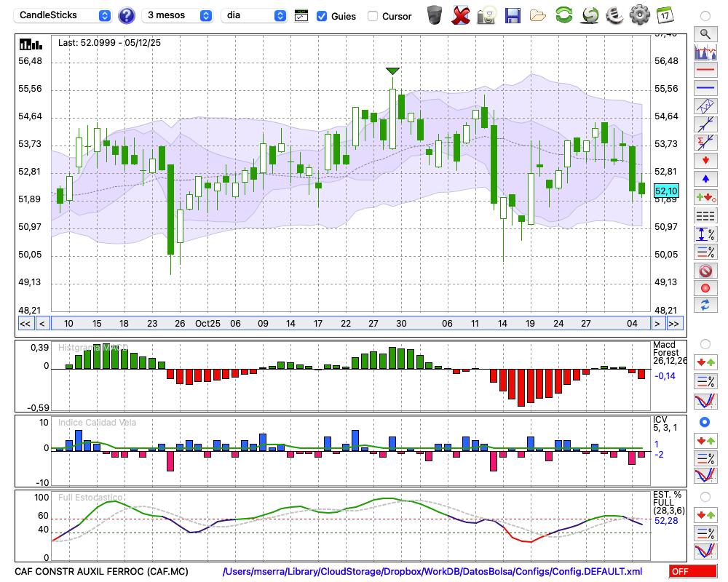Click the Indice Calidad Vela panel title

pyautogui.click(x=97, y=423)
